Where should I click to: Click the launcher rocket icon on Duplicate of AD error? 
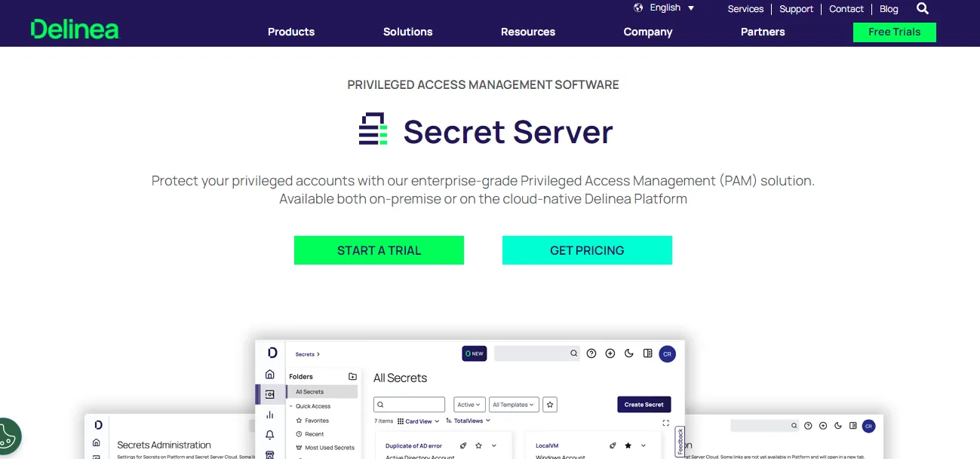pos(463,445)
